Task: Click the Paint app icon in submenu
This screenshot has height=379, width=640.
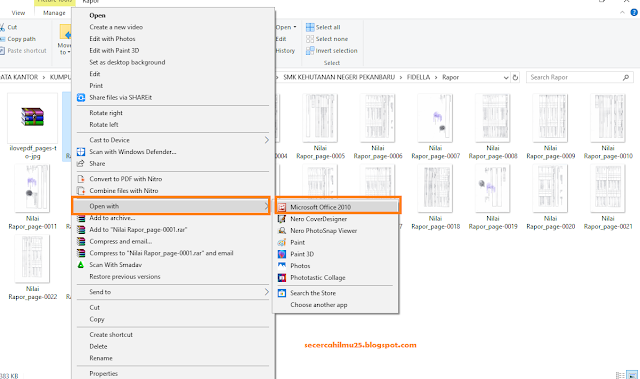Action: pyautogui.click(x=282, y=242)
